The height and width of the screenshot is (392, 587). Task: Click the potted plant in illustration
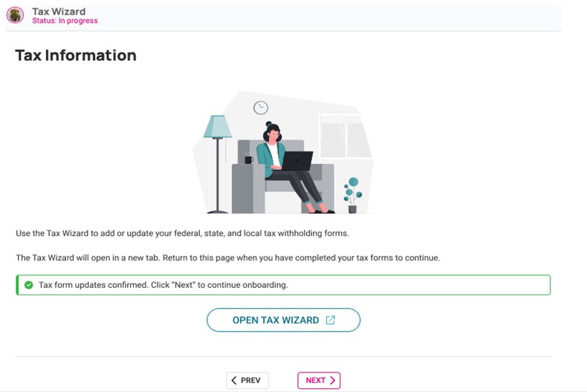[353, 195]
